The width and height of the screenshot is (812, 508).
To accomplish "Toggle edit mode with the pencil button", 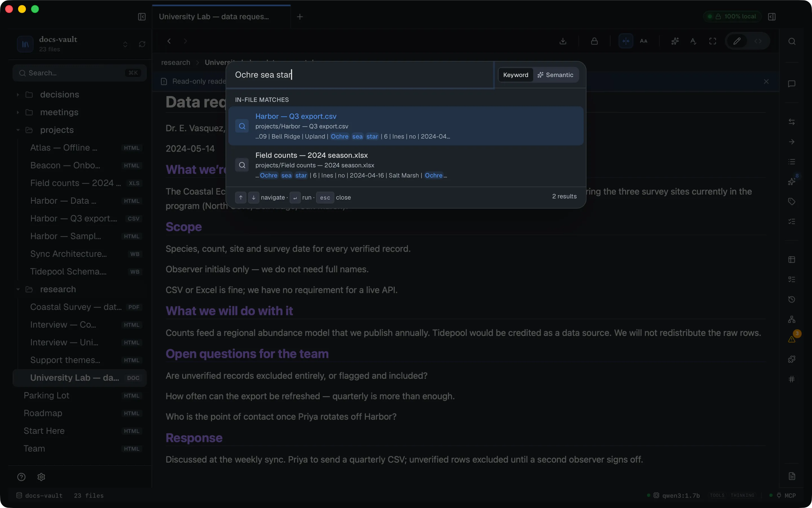I will point(737,41).
